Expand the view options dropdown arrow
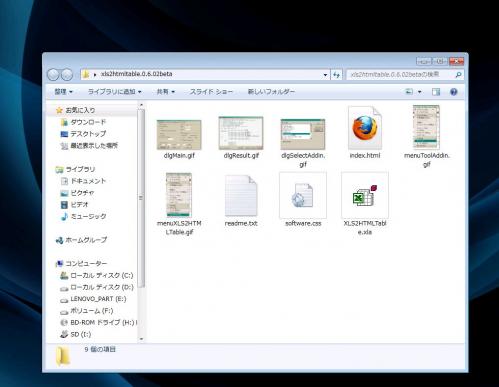 tap(420, 92)
